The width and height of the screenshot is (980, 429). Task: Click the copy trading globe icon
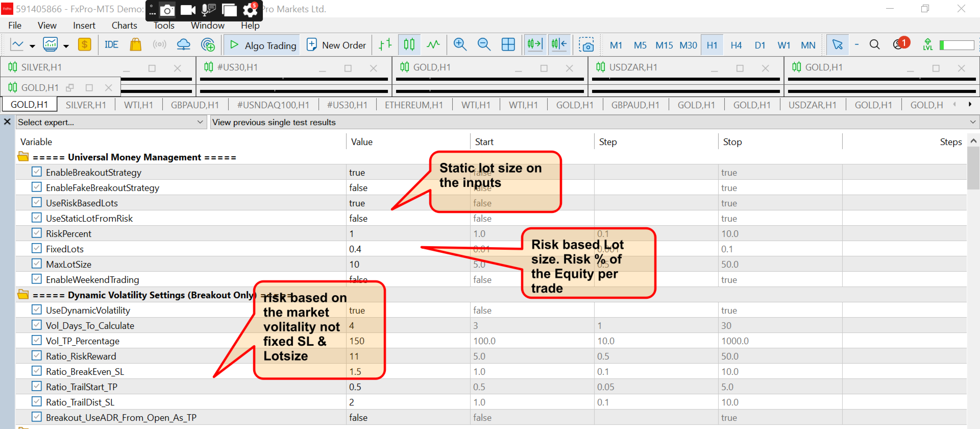[208, 45]
